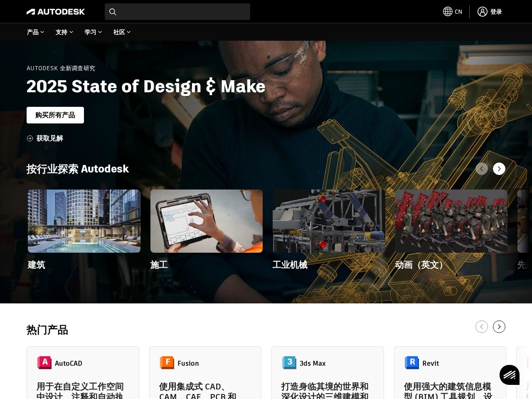Open the 建筑 industry thumbnail

click(84, 221)
